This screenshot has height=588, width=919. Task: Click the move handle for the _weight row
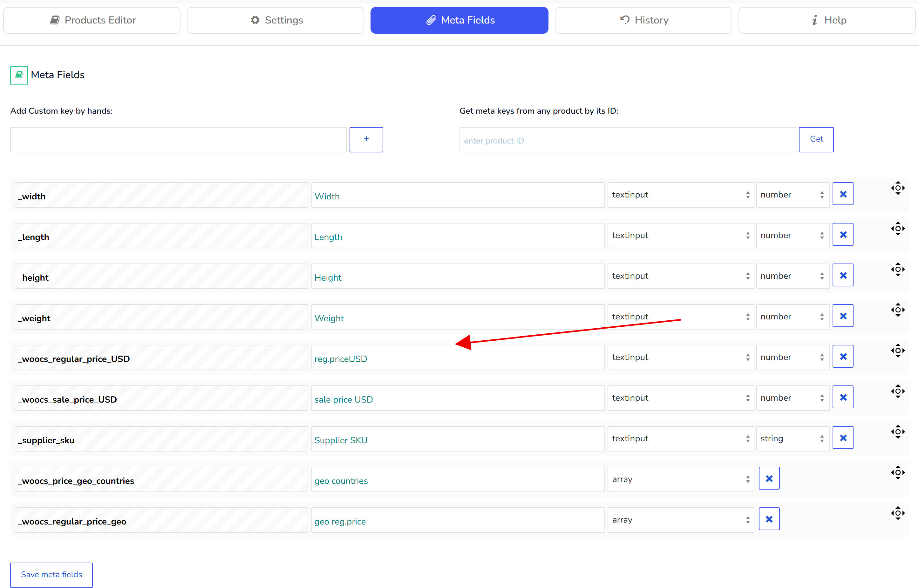point(898,310)
